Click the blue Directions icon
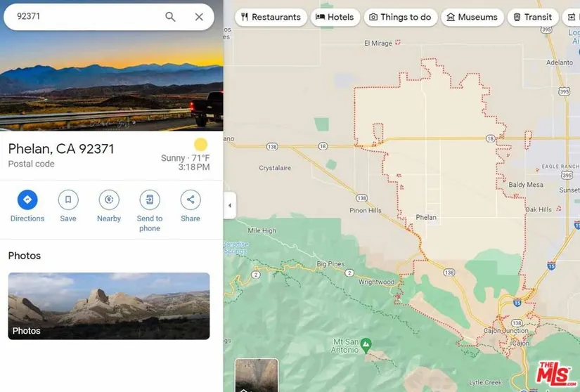580x392 pixels. (x=27, y=200)
